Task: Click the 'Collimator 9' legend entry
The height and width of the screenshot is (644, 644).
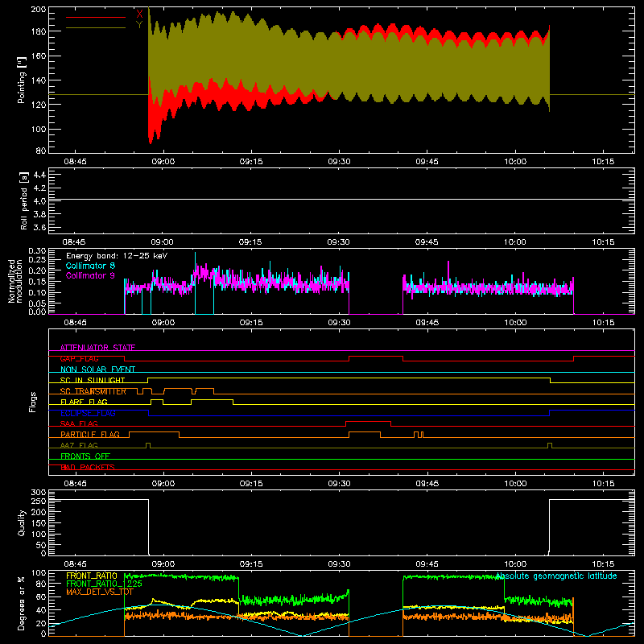Action: point(90,275)
